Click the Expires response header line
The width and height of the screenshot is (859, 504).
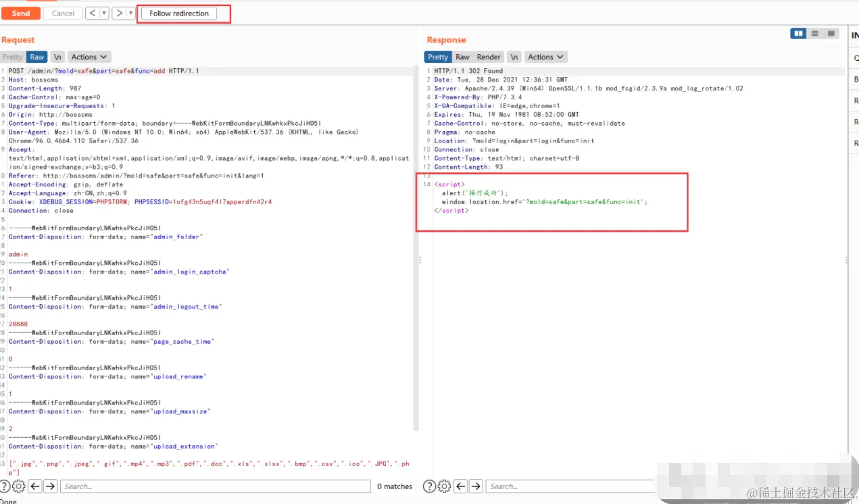tap(506, 115)
